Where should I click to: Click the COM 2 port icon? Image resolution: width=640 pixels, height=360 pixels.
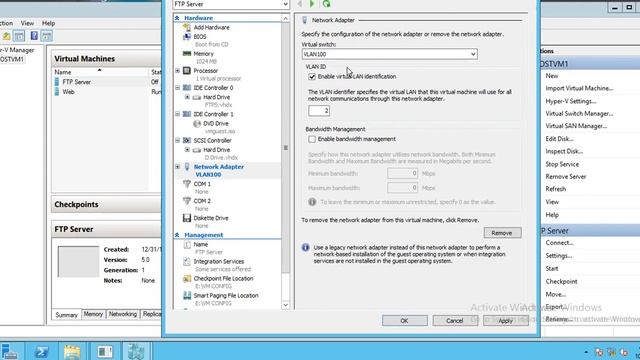(x=187, y=201)
